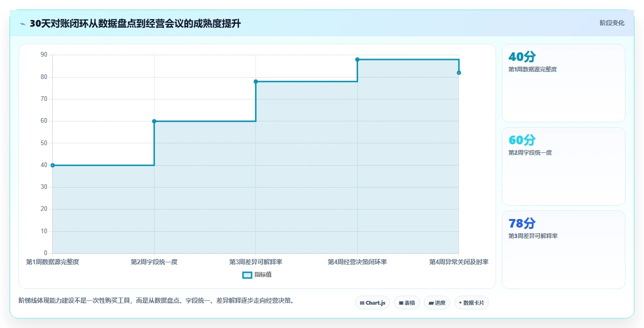This screenshot has width=644, height=328.
Task: Click the data point at 88 for 第4周经营决策
Action: [x=357, y=60]
